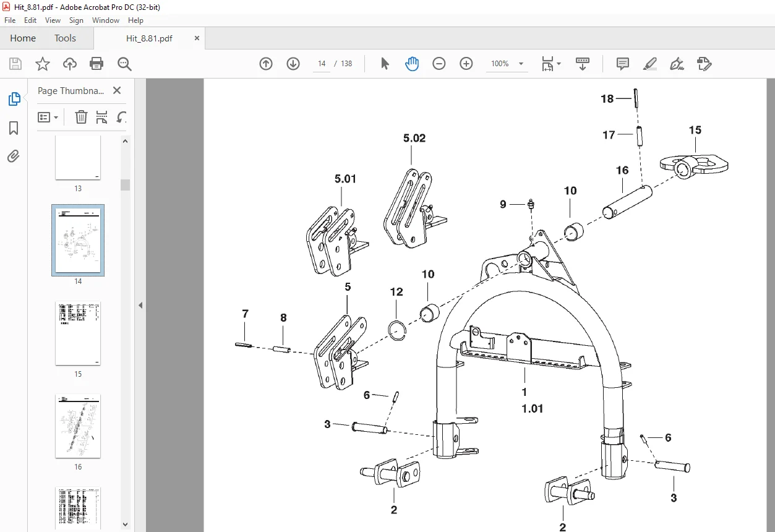This screenshot has height=532, width=775.
Task: Expand the thumbnail options dropdown menu
Action: point(48,117)
